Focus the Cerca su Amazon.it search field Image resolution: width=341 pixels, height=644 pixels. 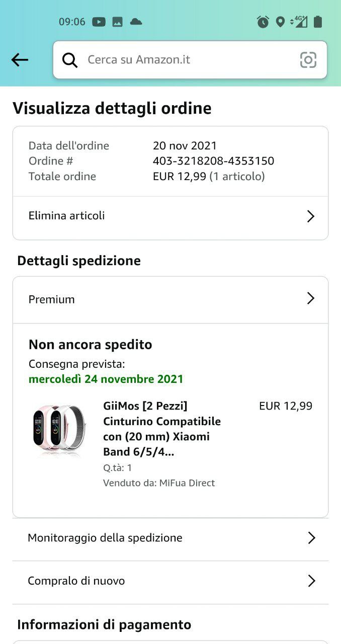[186, 60]
